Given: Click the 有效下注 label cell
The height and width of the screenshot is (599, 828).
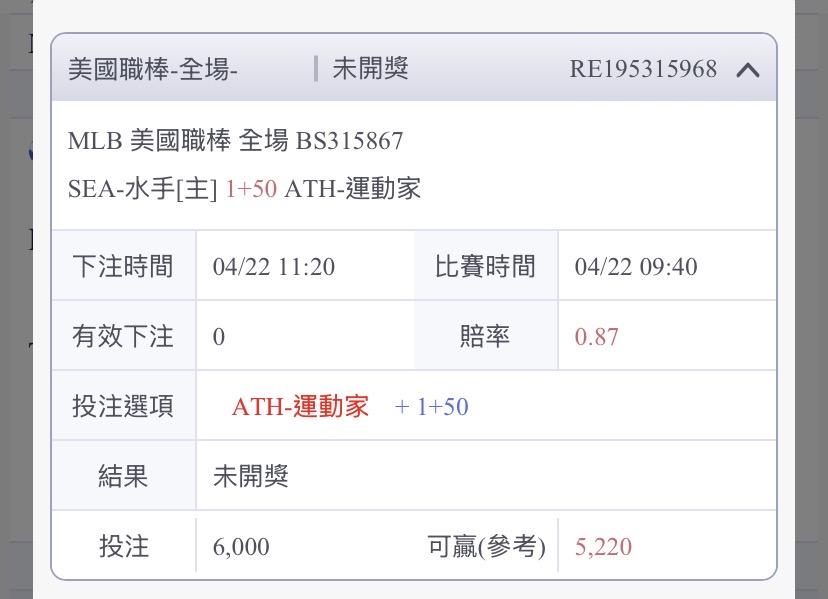Looking at the screenshot, I should click(x=123, y=337).
